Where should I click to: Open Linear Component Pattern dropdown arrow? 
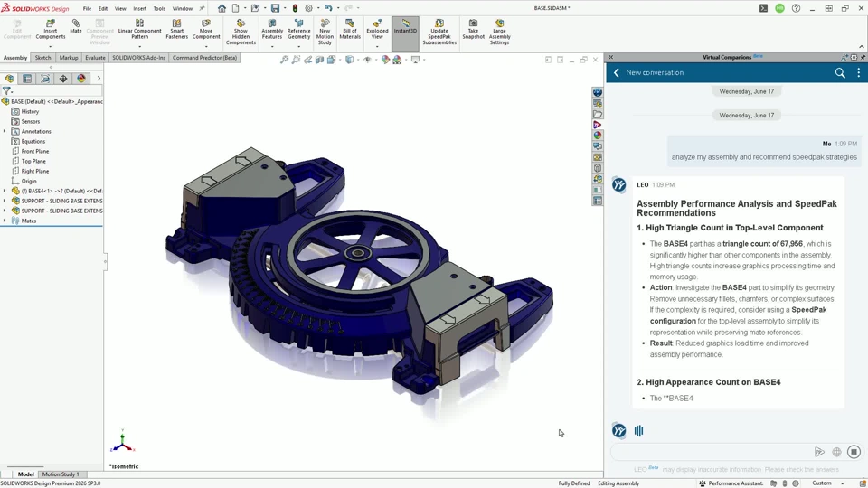139,46
